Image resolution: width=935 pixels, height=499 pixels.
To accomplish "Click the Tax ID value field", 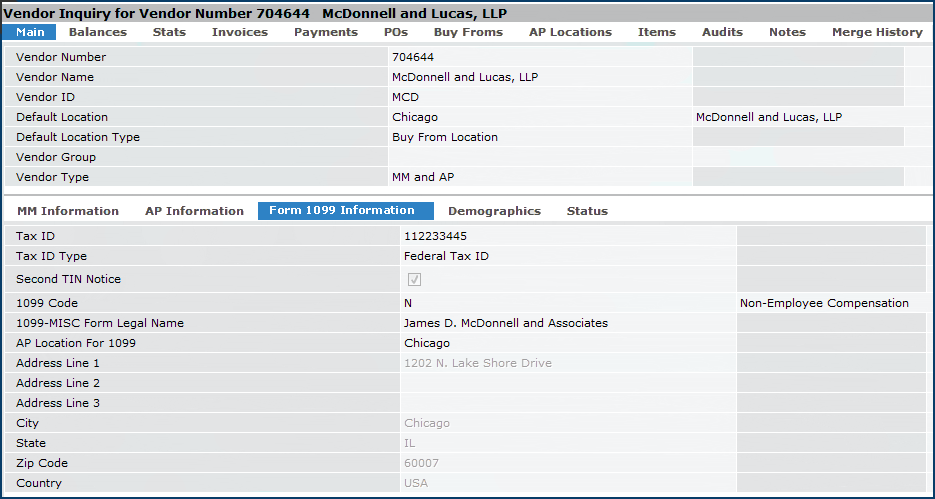I will pos(567,236).
